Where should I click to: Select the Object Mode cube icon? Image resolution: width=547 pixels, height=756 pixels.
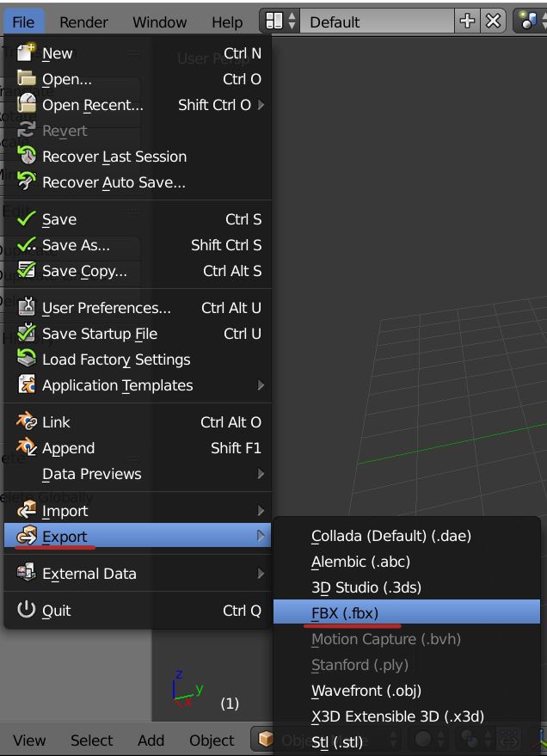point(263,740)
